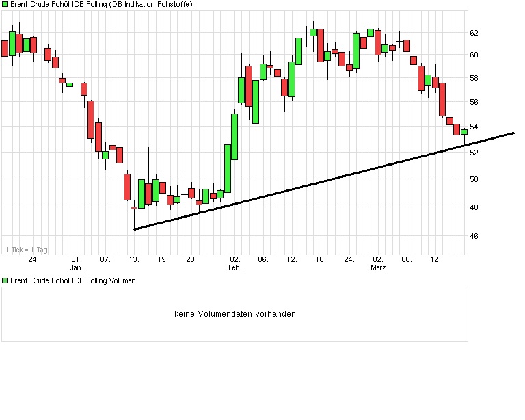This screenshot has height=420, width=525.
Task: Click the lowest candle at the trendline start
Action: click(x=134, y=208)
